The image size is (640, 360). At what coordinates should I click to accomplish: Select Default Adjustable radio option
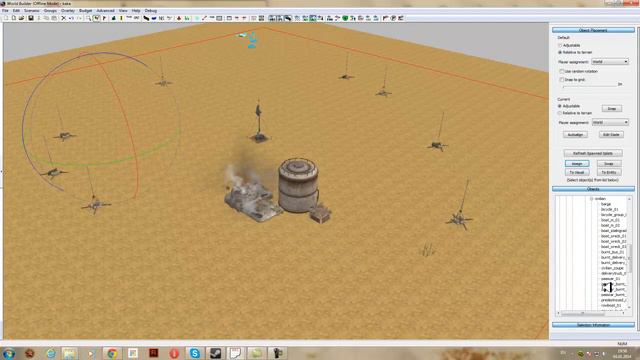click(x=560, y=45)
